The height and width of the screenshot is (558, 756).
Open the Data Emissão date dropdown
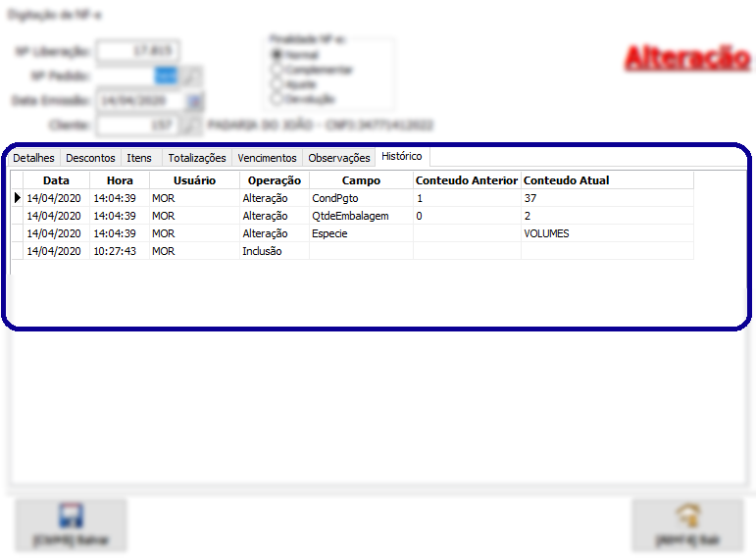(x=194, y=100)
